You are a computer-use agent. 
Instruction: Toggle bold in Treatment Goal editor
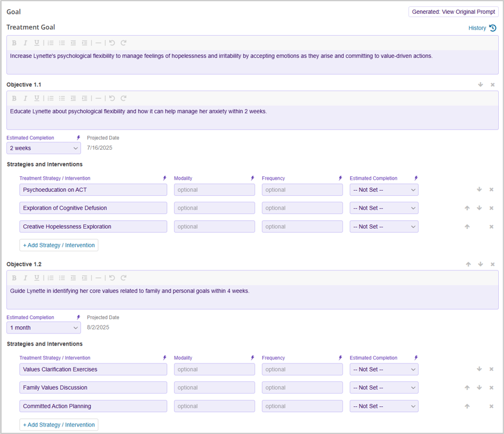pyautogui.click(x=14, y=43)
